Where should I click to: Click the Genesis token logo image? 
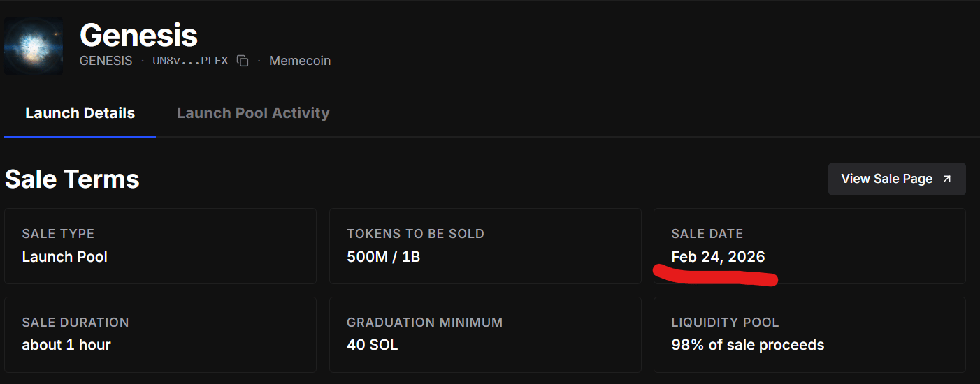point(34,46)
